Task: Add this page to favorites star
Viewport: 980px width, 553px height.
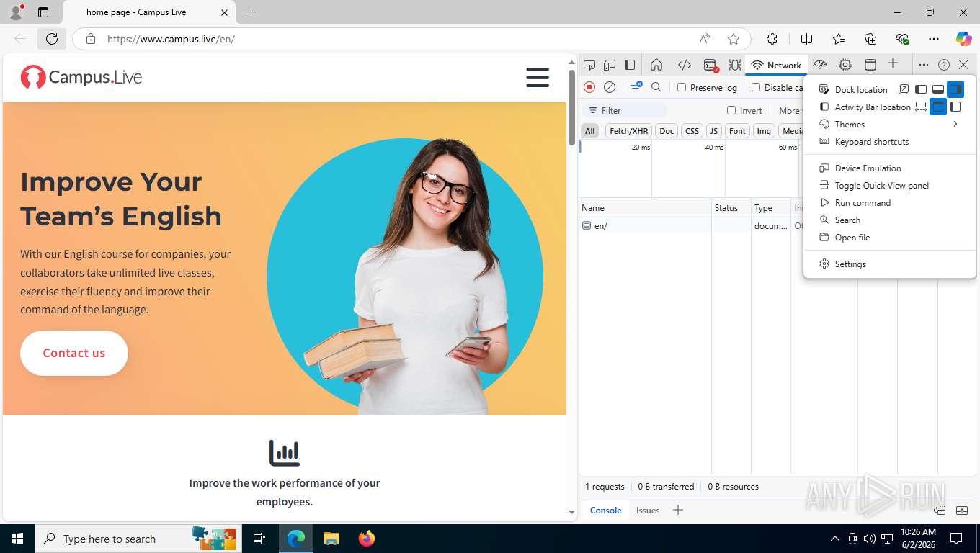Action: (734, 39)
